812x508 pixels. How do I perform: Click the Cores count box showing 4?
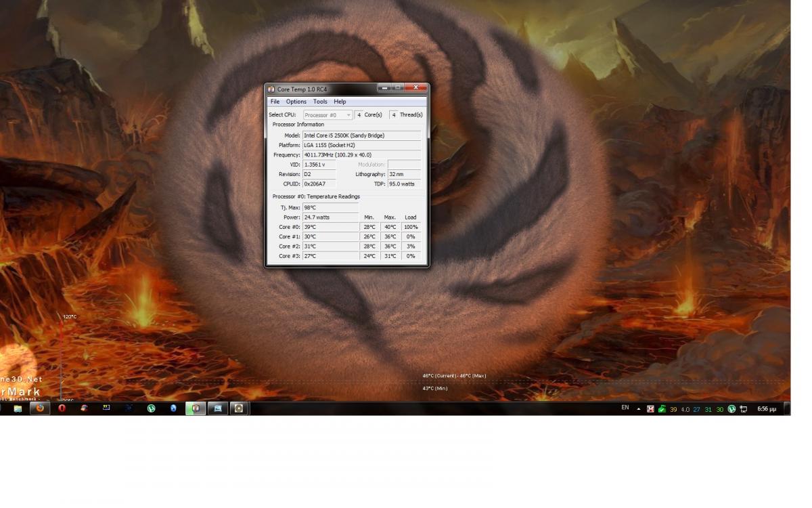(359, 115)
